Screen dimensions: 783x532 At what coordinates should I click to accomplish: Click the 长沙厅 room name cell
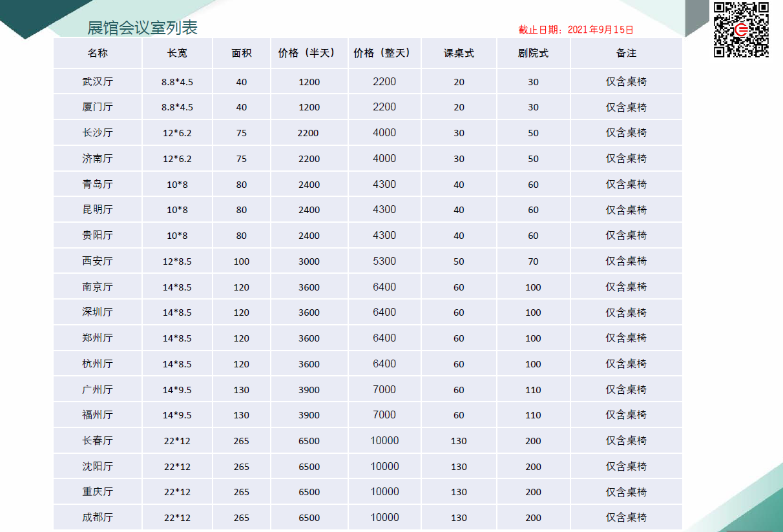tap(98, 133)
